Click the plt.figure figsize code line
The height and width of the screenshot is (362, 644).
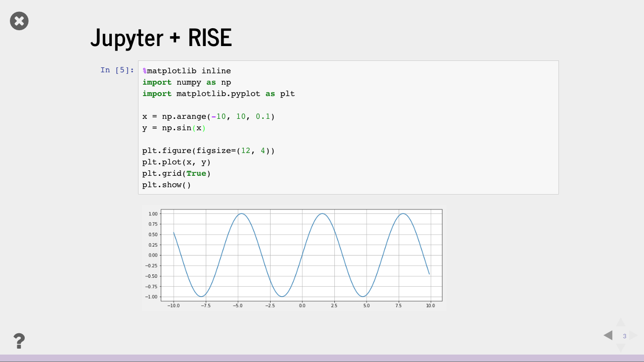click(x=208, y=151)
